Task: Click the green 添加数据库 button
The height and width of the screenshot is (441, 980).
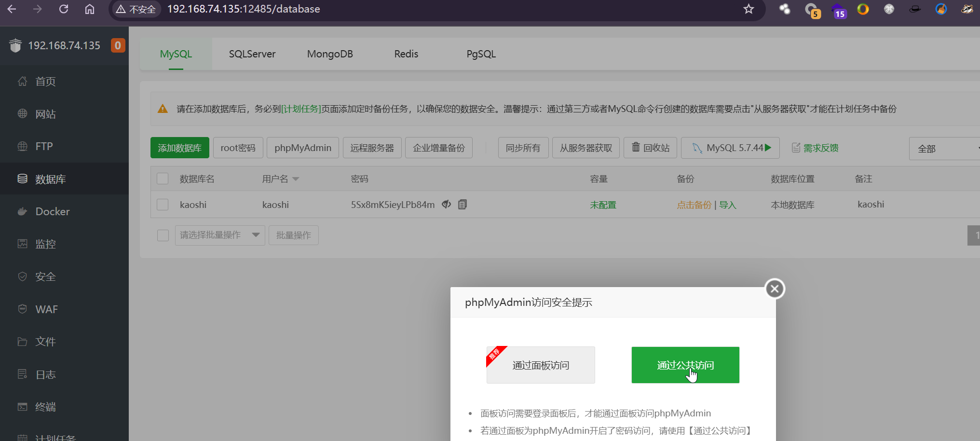Action: (x=179, y=148)
